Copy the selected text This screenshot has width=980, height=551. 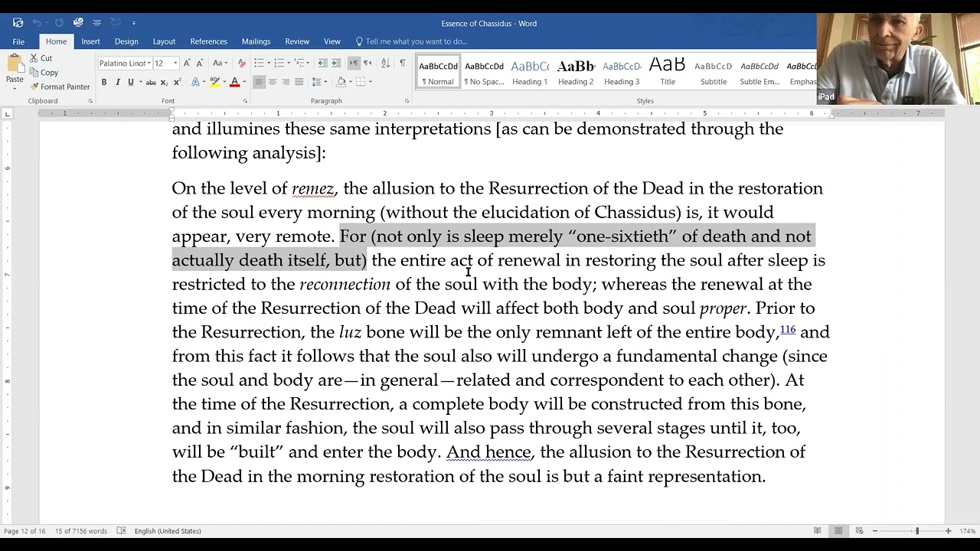(x=44, y=73)
